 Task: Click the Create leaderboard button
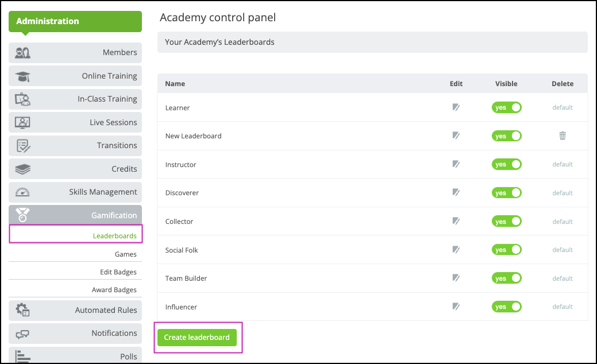(x=198, y=338)
